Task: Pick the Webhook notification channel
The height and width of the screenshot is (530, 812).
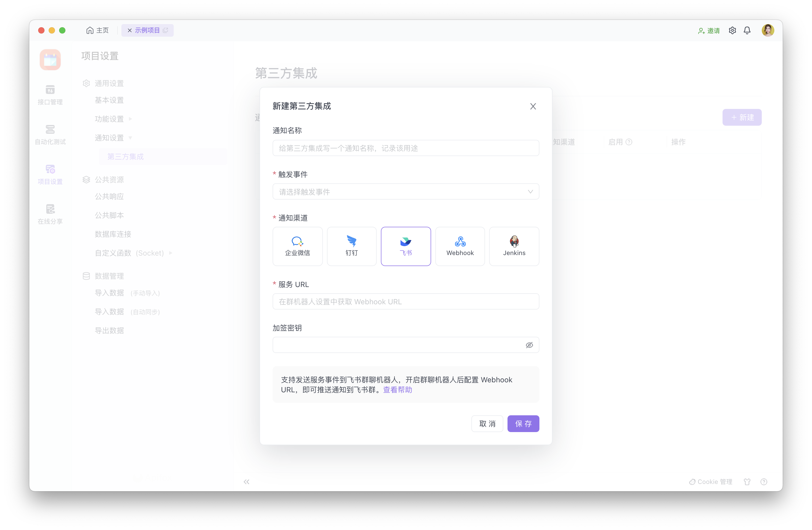Action: (460, 246)
